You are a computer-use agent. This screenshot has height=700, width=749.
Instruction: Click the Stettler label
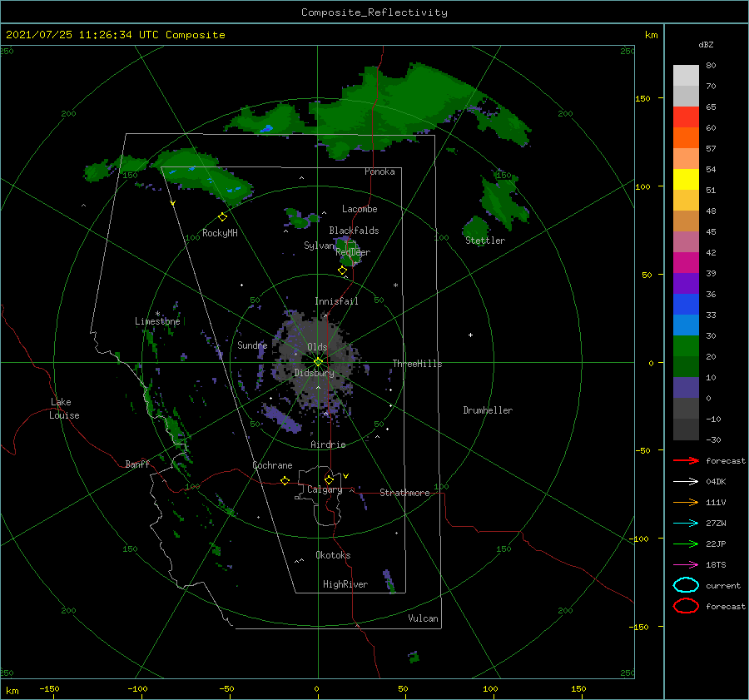pos(485,241)
